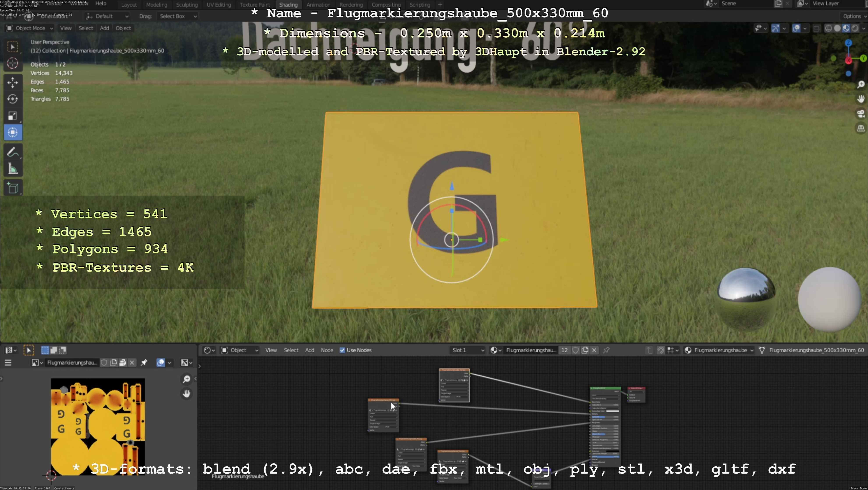Viewport: 868px width, 490px height.
Task: Select the Move tool
Action: point(12,82)
